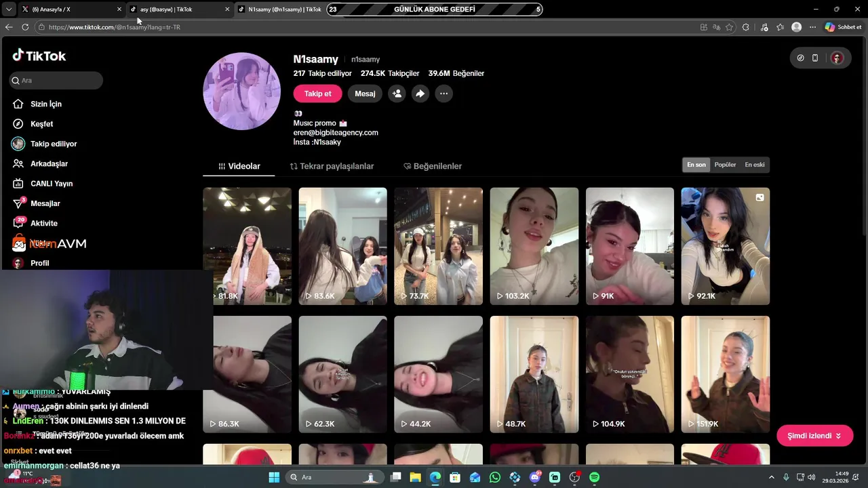868x488 pixels.
Task: Expand the Şimdi izlendi panel
Action: (x=814, y=436)
